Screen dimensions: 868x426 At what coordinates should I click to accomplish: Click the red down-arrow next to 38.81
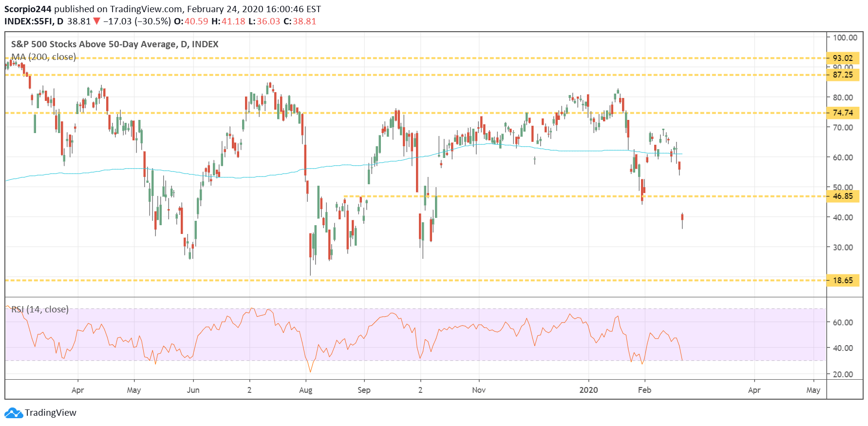point(96,21)
